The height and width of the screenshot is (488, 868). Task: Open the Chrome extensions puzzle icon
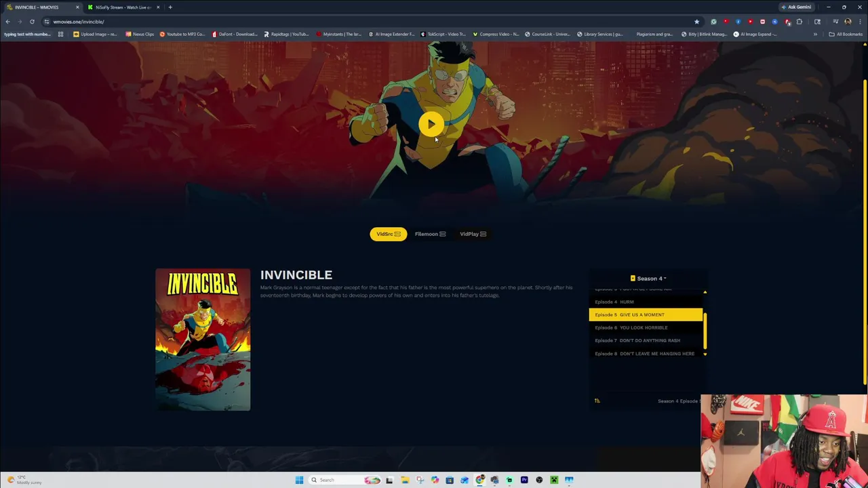[x=799, y=22]
